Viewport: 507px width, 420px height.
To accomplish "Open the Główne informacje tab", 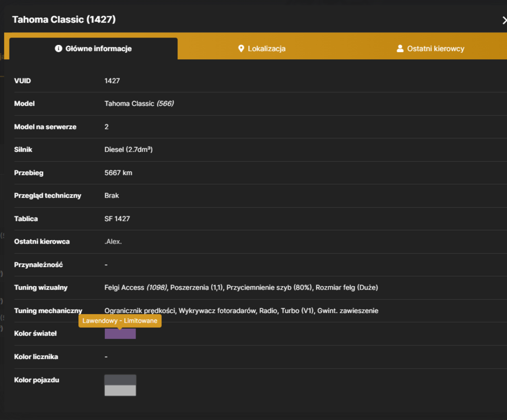I will pos(94,49).
